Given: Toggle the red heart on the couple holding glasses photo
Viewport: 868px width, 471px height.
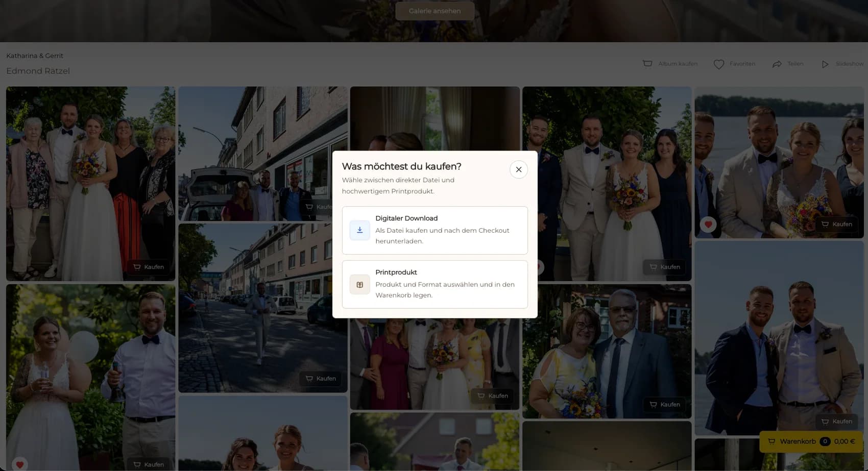Looking at the screenshot, I should coord(20,464).
